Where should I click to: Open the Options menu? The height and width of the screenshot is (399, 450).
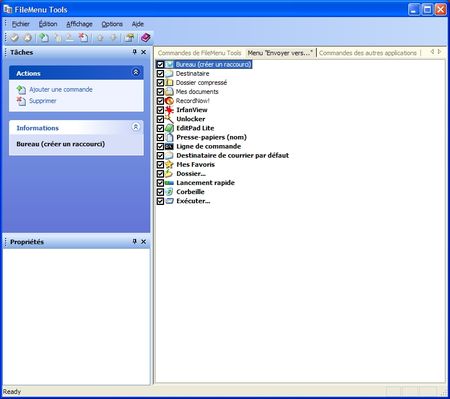112,24
